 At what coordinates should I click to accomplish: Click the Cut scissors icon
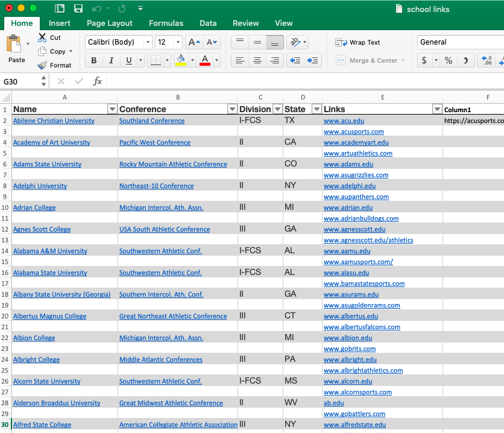click(42, 37)
